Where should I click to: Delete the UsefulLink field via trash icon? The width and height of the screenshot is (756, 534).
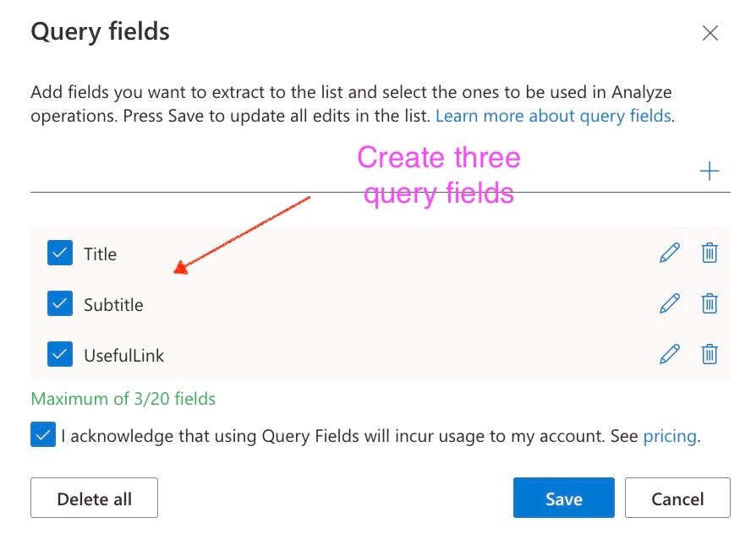point(709,354)
